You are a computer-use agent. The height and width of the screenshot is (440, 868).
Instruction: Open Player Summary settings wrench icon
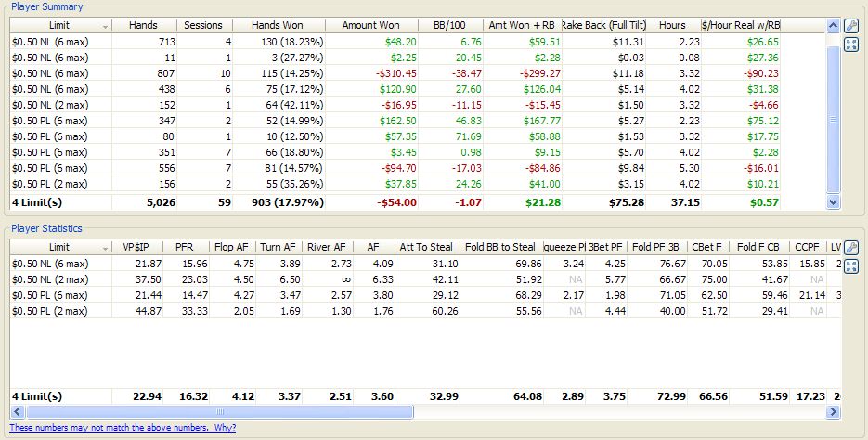851,26
